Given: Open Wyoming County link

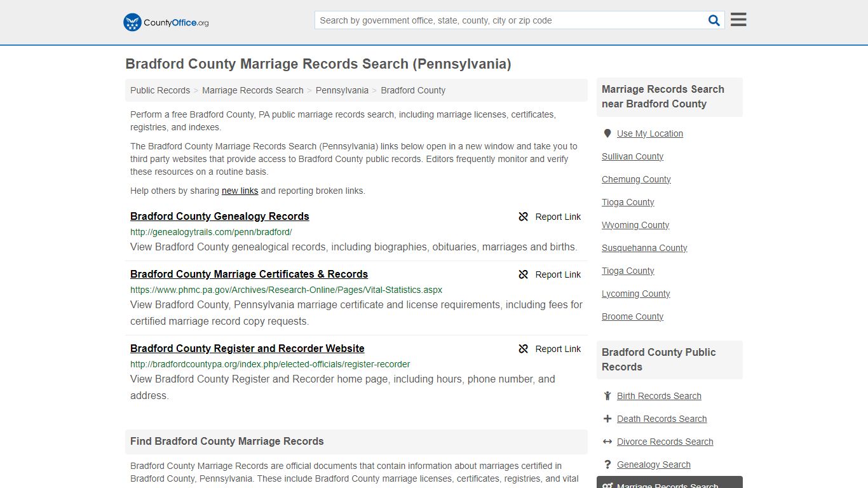Looking at the screenshot, I should (635, 225).
